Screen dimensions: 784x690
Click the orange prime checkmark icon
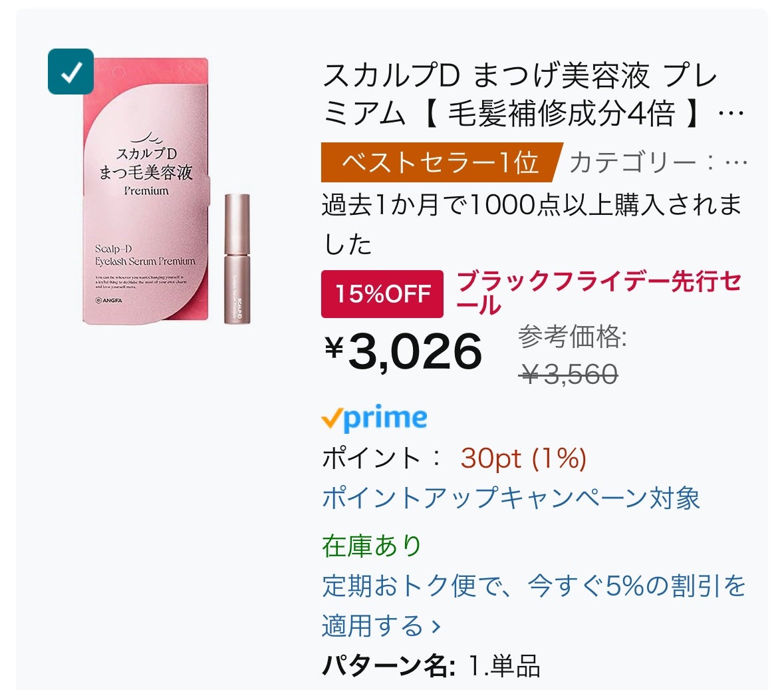[331, 419]
